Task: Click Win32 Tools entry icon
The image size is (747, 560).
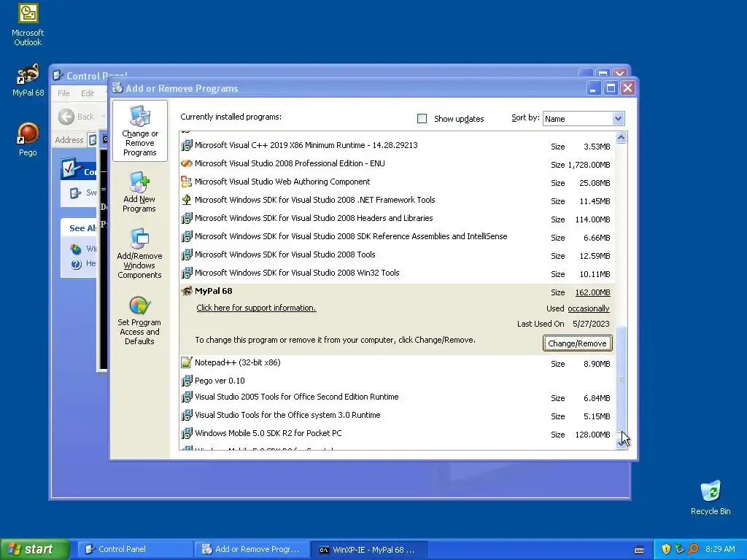Action: point(187,273)
